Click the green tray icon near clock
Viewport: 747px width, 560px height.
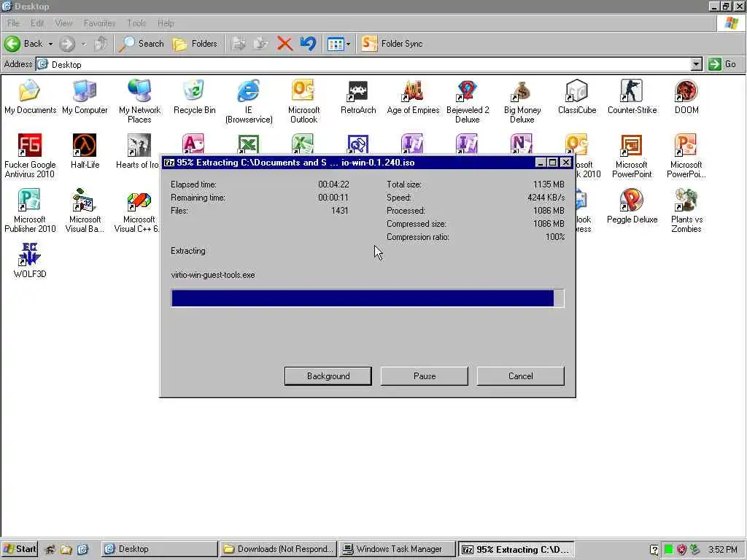[x=668, y=550]
